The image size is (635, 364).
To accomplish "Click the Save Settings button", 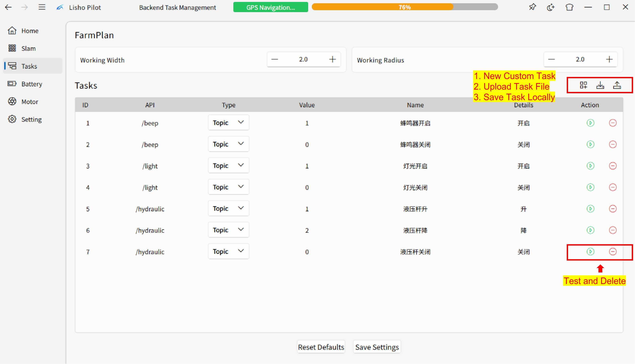I will coord(377,347).
